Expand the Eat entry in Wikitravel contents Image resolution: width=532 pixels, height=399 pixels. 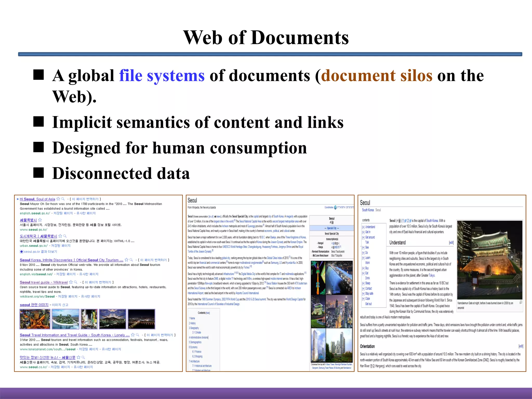[363, 273]
